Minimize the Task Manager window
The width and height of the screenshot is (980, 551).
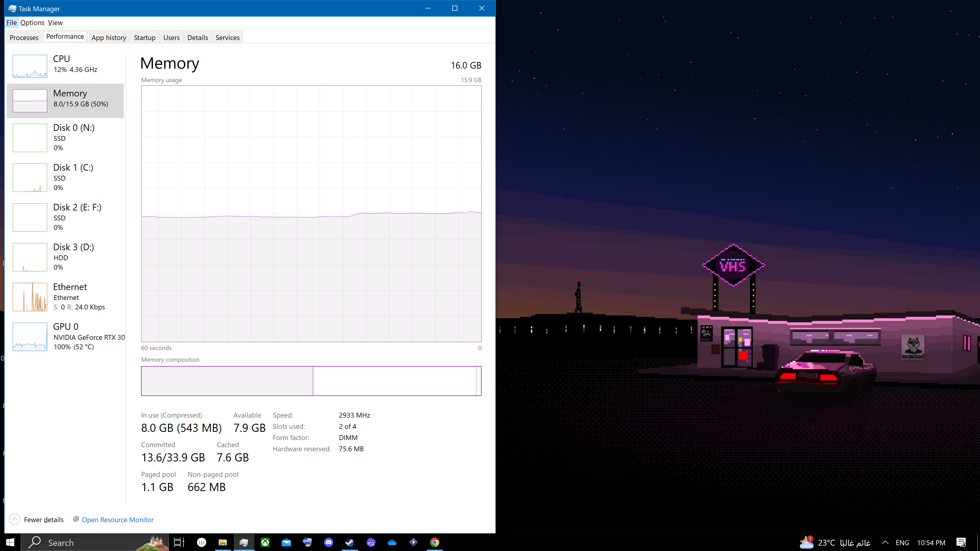point(428,8)
